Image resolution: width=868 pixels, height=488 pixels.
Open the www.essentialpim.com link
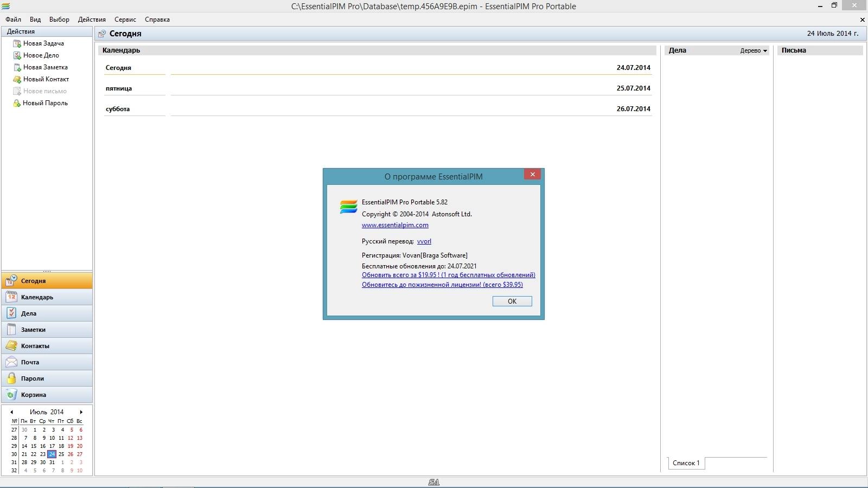click(x=395, y=225)
